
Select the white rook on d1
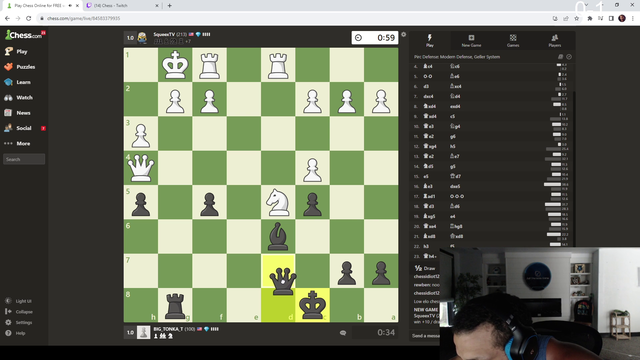tap(278, 65)
